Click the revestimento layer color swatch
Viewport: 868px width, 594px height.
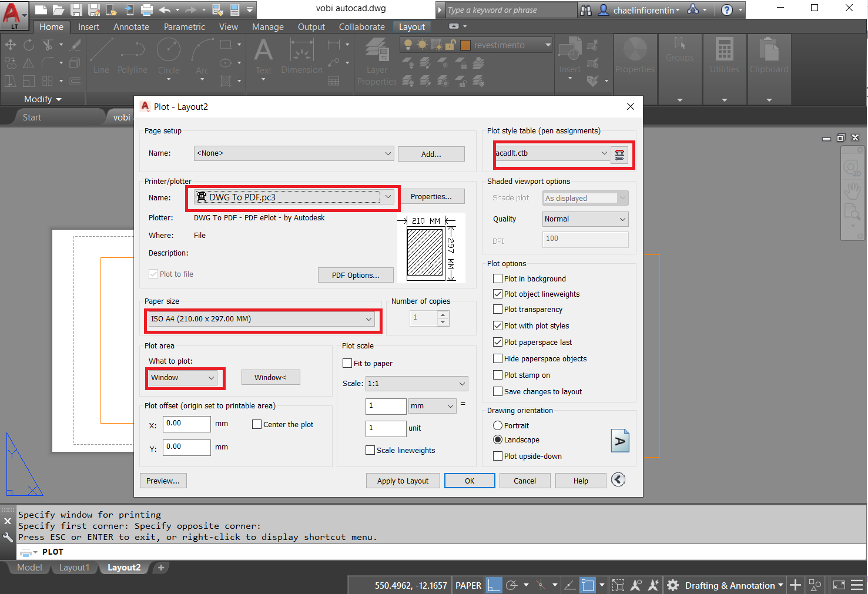tap(465, 45)
